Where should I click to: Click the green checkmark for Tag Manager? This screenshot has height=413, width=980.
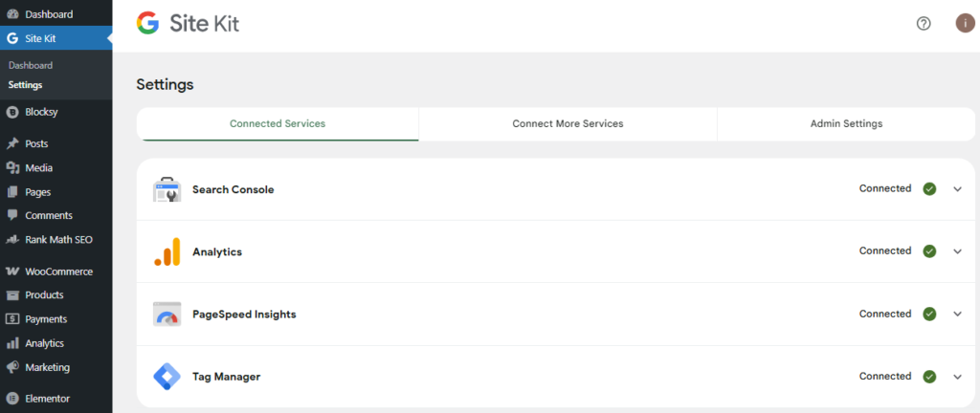[929, 377]
